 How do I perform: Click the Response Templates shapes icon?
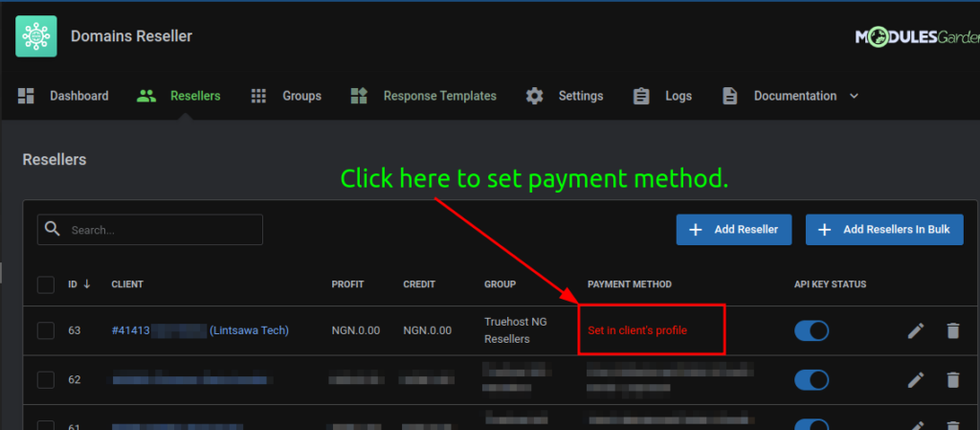pos(359,96)
